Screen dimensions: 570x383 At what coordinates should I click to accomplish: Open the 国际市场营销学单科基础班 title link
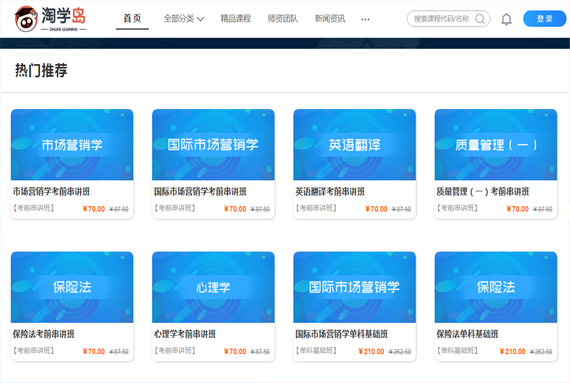click(342, 334)
